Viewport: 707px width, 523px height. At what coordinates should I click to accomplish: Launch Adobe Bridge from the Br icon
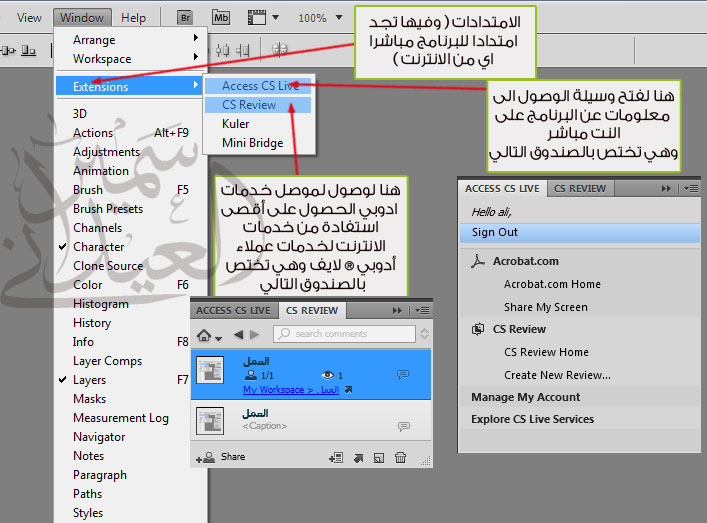(x=187, y=17)
